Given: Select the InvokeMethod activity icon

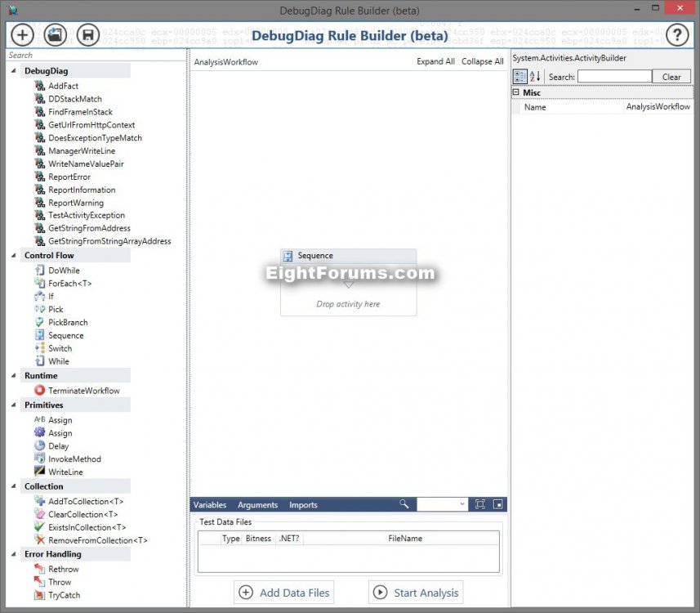Looking at the screenshot, I should coord(39,459).
